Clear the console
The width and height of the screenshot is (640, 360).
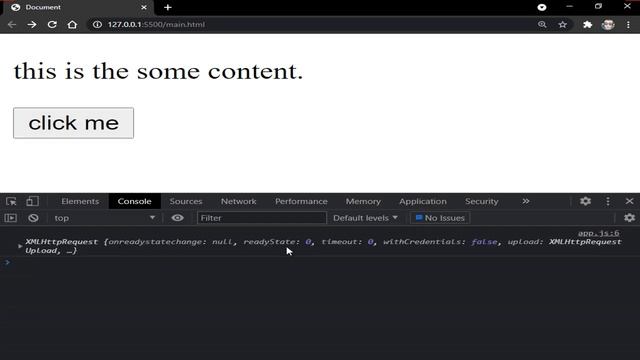[33, 218]
